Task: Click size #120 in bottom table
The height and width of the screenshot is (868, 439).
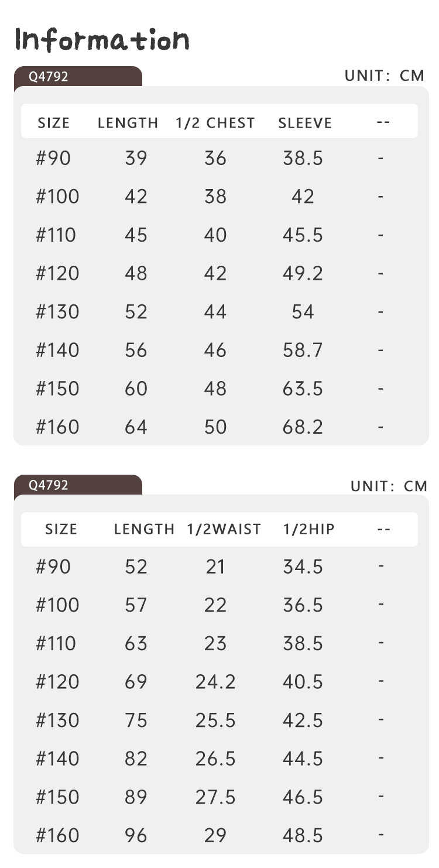Action: (x=57, y=681)
